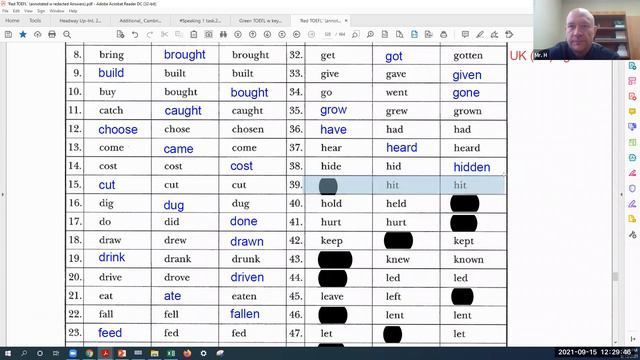Image resolution: width=640 pixels, height=360 pixels.
Task: Click the purple pen Fill & Sign icon in right pane
Action: coord(632,203)
